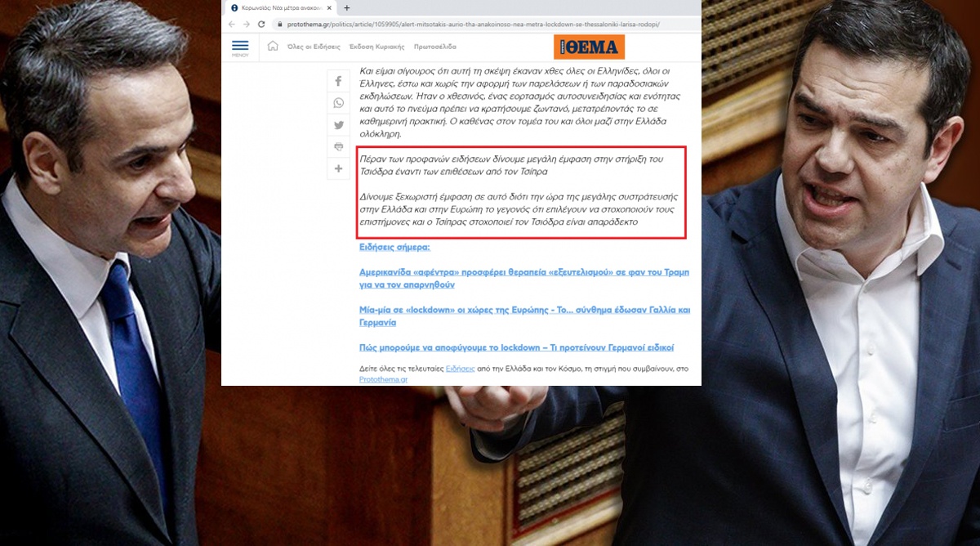Click the browser forward arrow

247,25
